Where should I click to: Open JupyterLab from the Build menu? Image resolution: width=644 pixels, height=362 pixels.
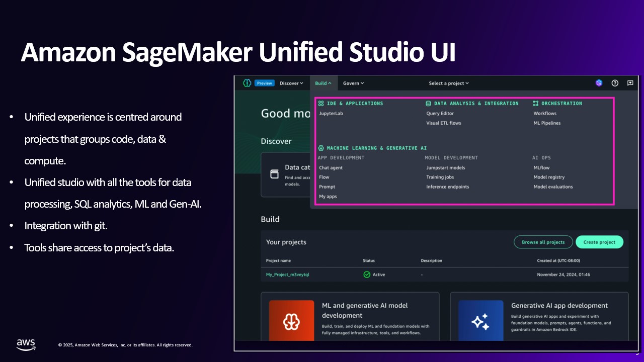pyautogui.click(x=331, y=114)
